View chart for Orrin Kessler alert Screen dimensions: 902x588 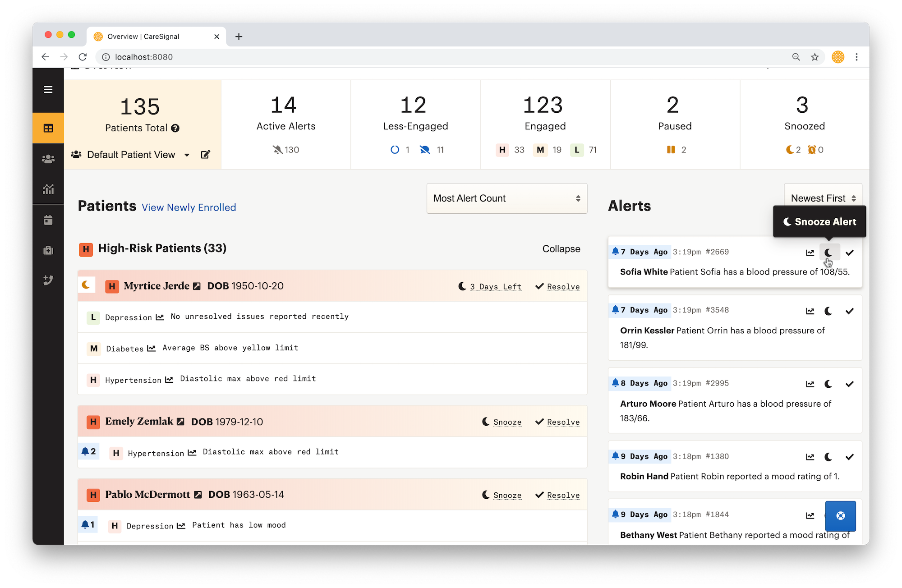pyautogui.click(x=810, y=311)
